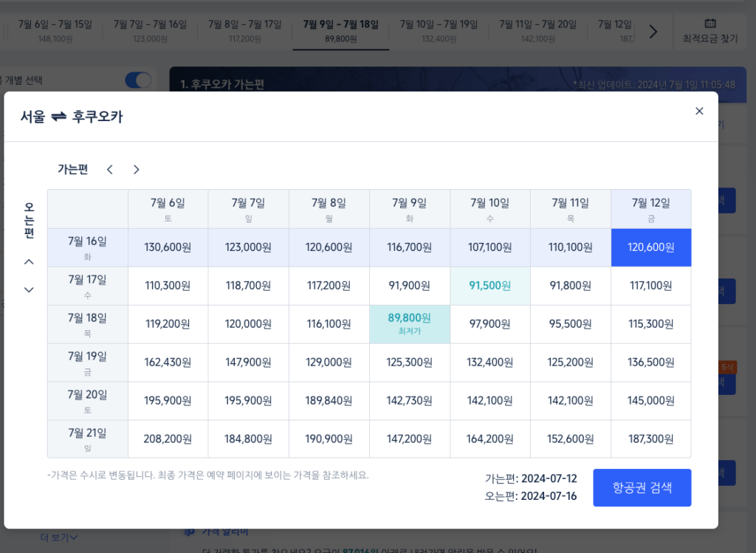Select the 91,900원 fare cell
This screenshot has width=756, height=553.
(409, 286)
